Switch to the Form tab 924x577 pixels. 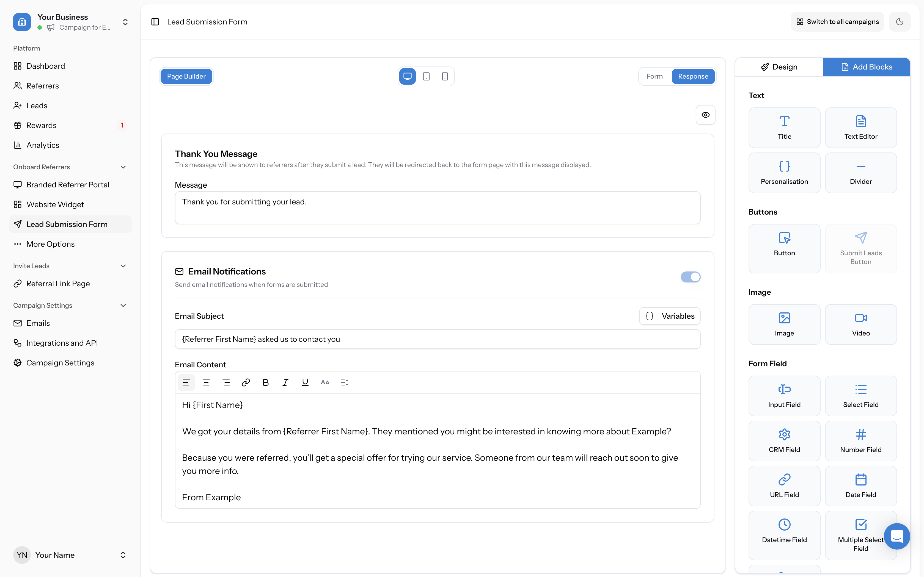654,76
